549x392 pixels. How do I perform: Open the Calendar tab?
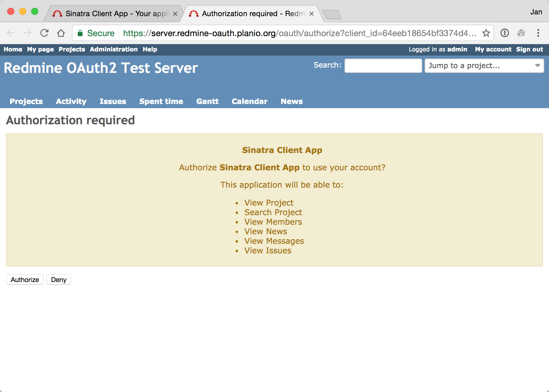click(x=249, y=101)
